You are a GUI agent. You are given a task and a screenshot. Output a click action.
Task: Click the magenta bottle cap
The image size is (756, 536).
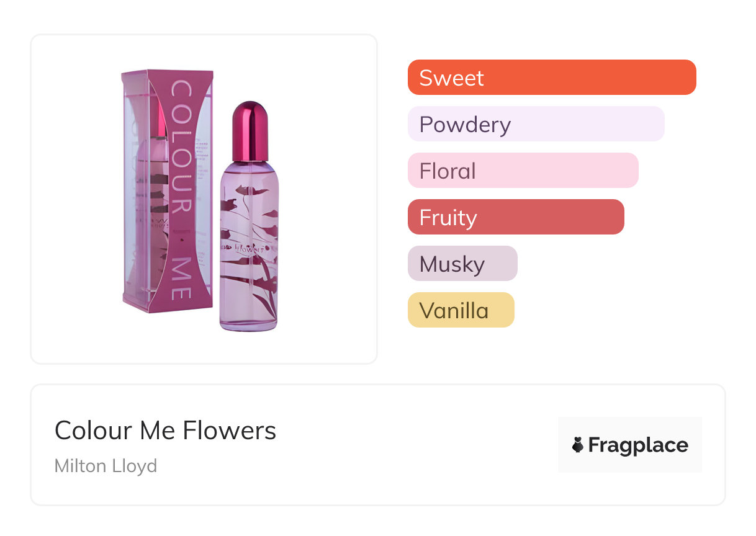(249, 130)
